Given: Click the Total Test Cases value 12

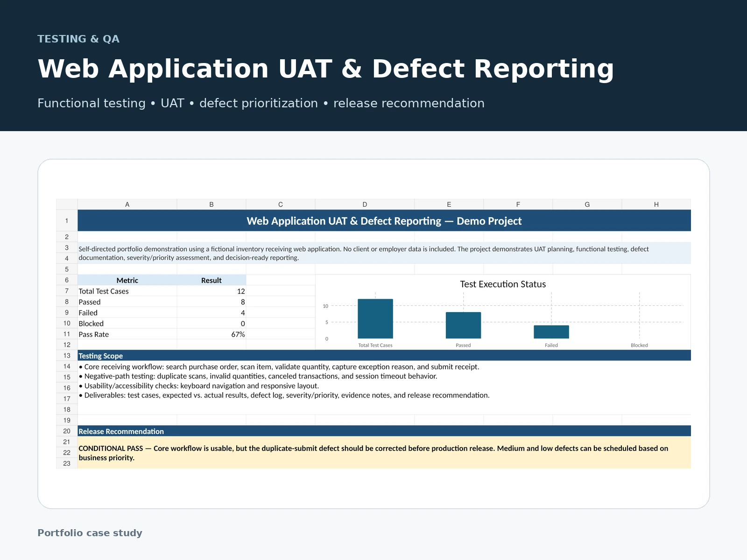Looking at the screenshot, I should [211, 291].
